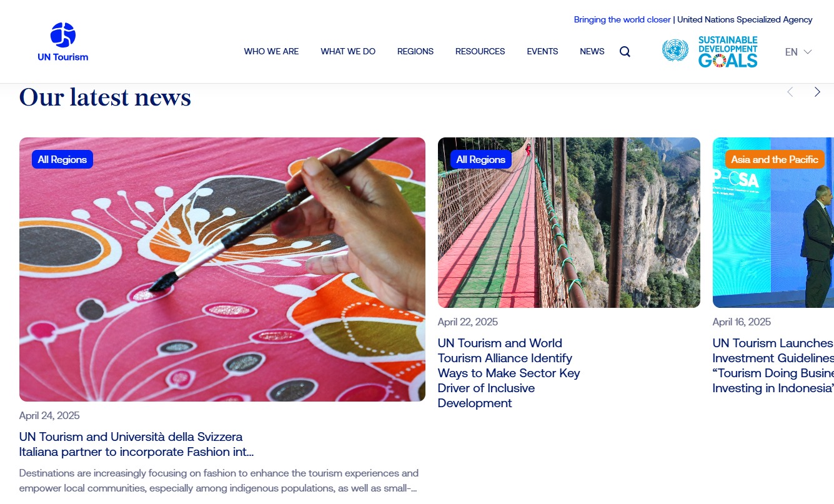Select the EVENTS menu item
The height and width of the screenshot is (504, 834).
[542, 51]
